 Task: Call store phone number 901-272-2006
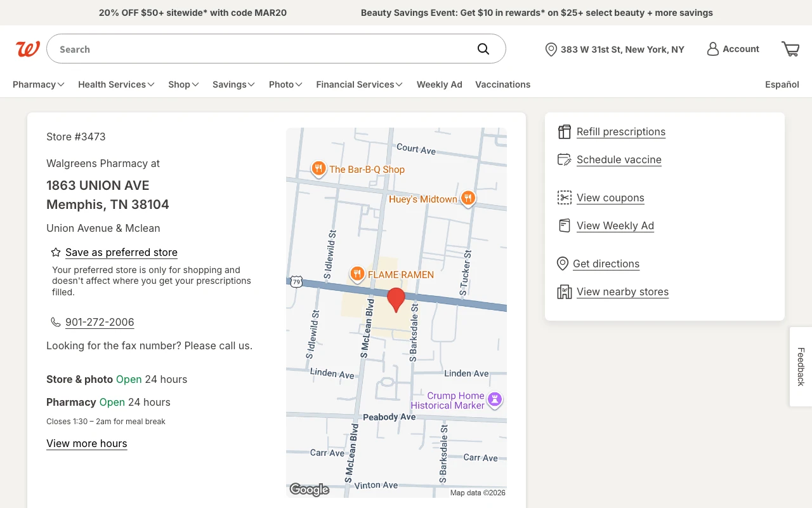pyautogui.click(x=100, y=322)
